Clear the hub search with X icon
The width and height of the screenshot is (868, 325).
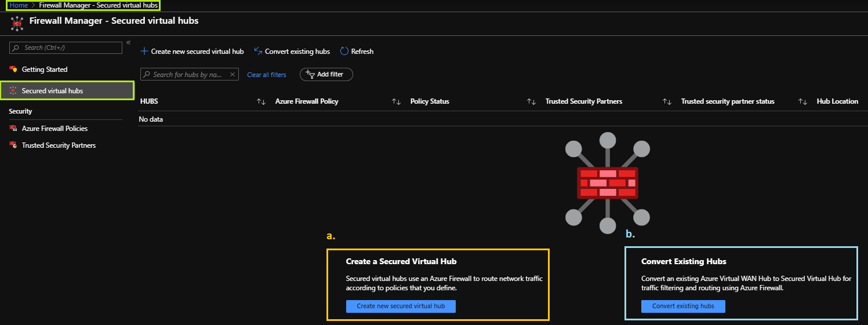tap(233, 74)
